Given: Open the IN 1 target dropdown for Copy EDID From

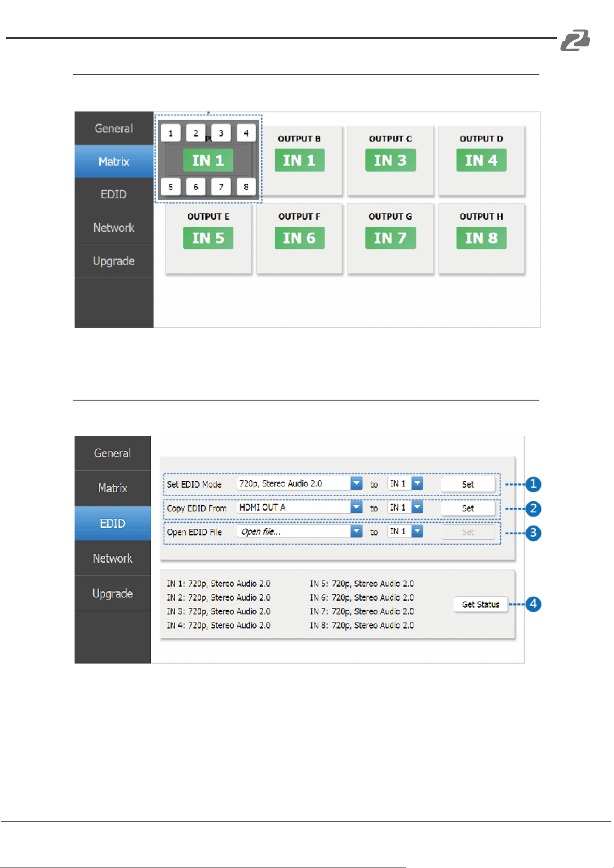Looking at the screenshot, I should click(405, 507).
